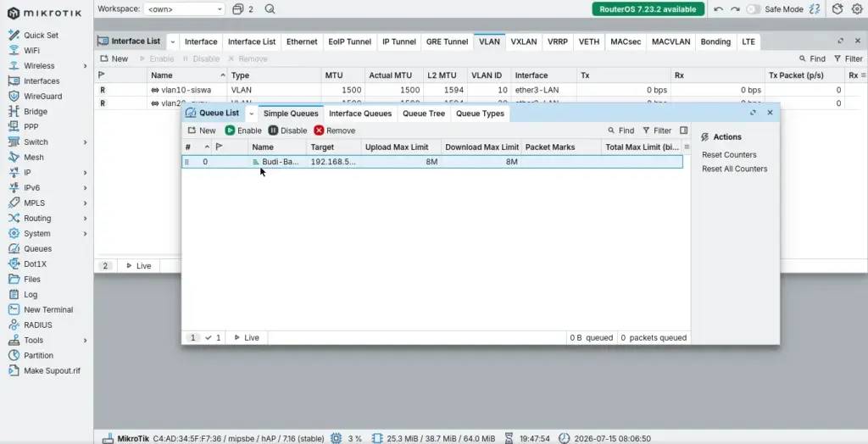Expand the Wireless submenu
This screenshot has height=444, width=868.
pos(86,66)
